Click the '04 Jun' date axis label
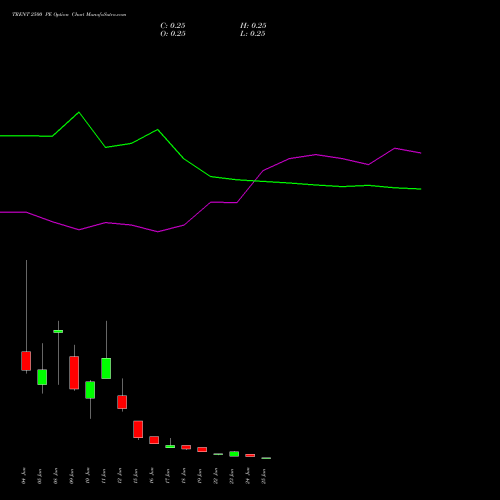Viewport: 500px width, 500px height. (x=24, y=476)
